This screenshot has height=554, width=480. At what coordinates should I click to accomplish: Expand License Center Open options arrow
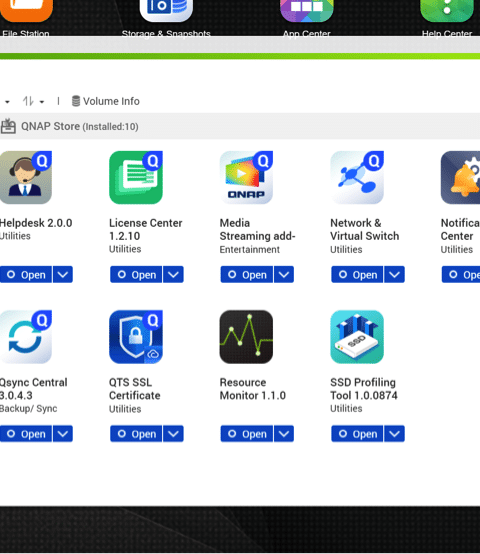pyautogui.click(x=173, y=275)
